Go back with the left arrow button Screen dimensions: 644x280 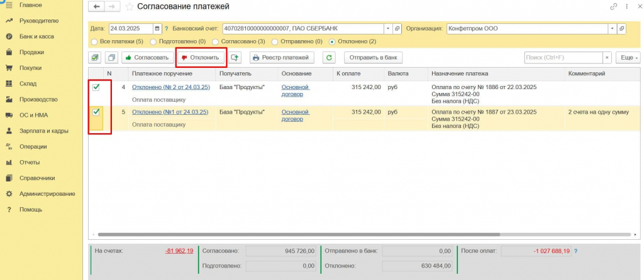tap(96, 6)
